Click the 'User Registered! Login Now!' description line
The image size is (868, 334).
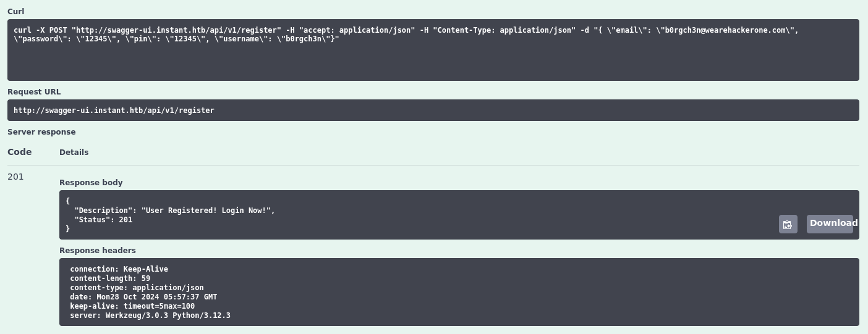174,211
